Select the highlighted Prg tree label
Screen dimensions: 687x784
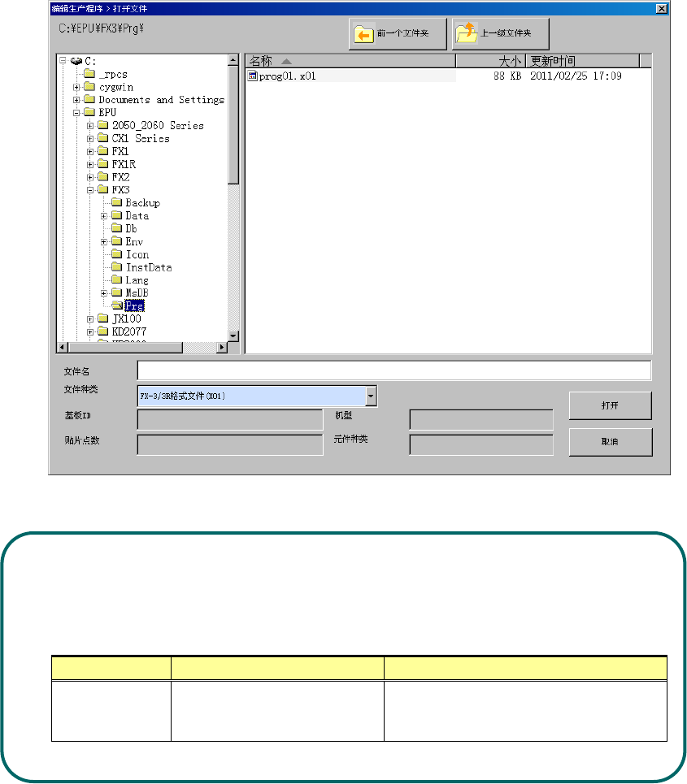(x=135, y=305)
